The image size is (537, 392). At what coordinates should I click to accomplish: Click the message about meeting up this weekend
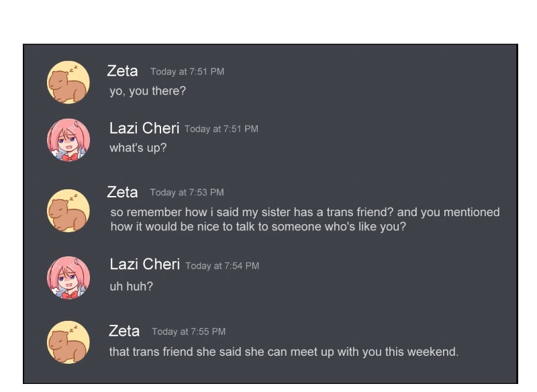pos(283,352)
